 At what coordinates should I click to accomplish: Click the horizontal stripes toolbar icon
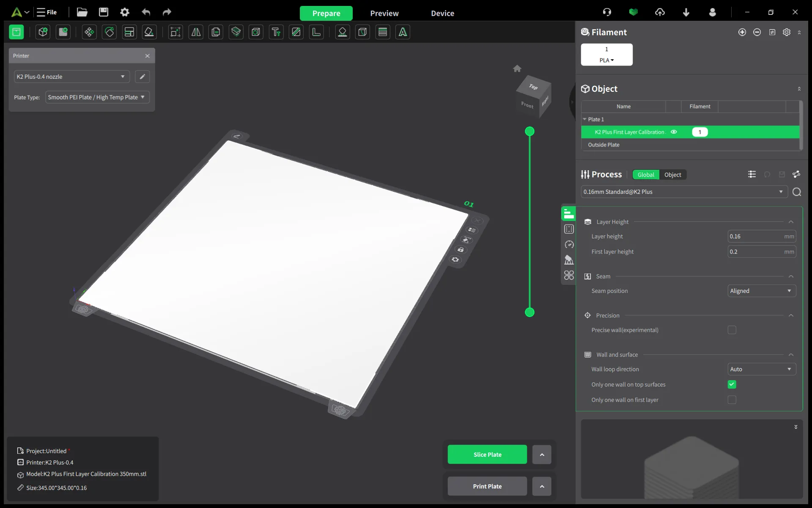point(383,32)
